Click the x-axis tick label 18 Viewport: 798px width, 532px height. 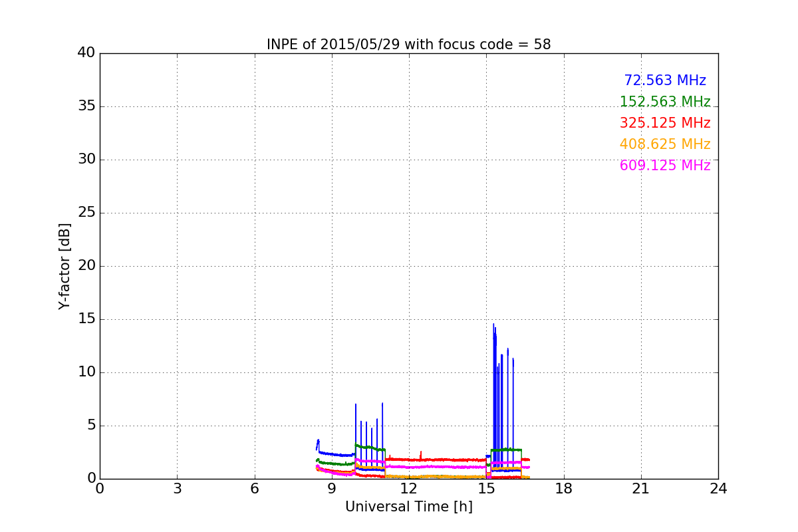(x=564, y=489)
